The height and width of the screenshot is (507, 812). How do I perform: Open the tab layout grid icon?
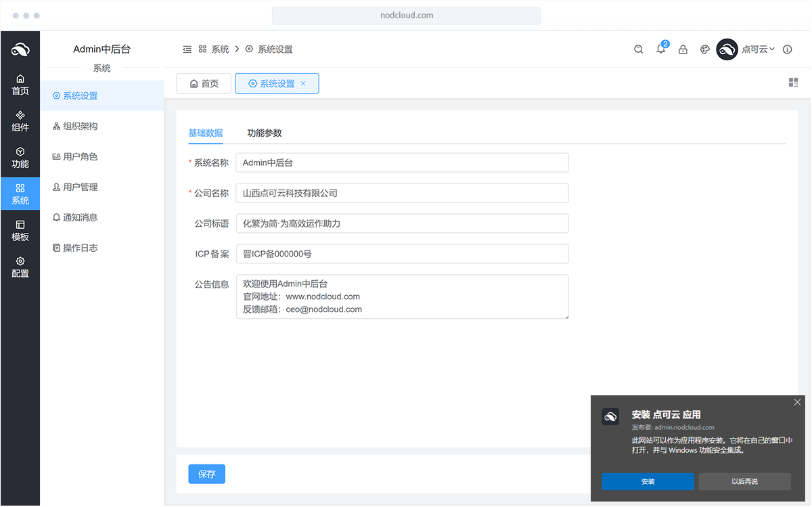coord(793,83)
